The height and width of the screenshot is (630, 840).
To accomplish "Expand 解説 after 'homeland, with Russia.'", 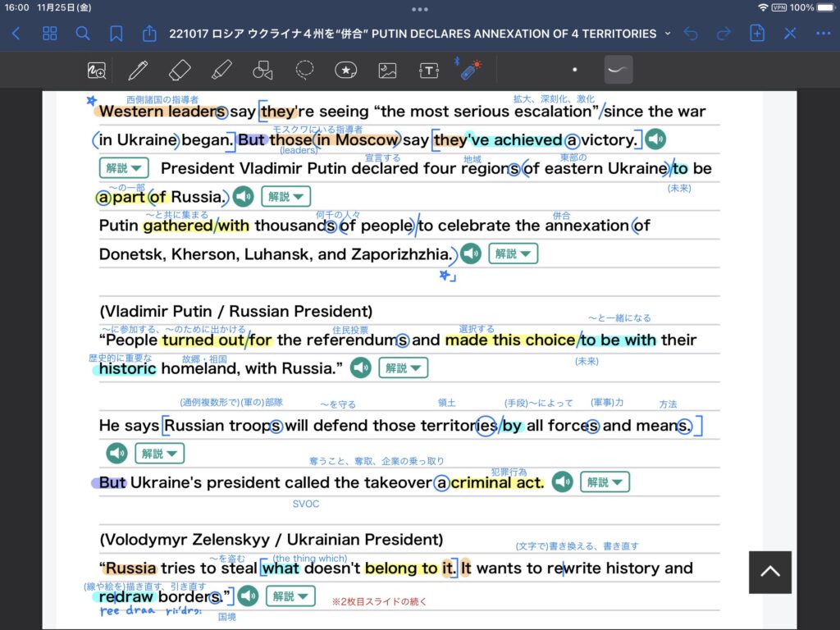I will 404,367.
